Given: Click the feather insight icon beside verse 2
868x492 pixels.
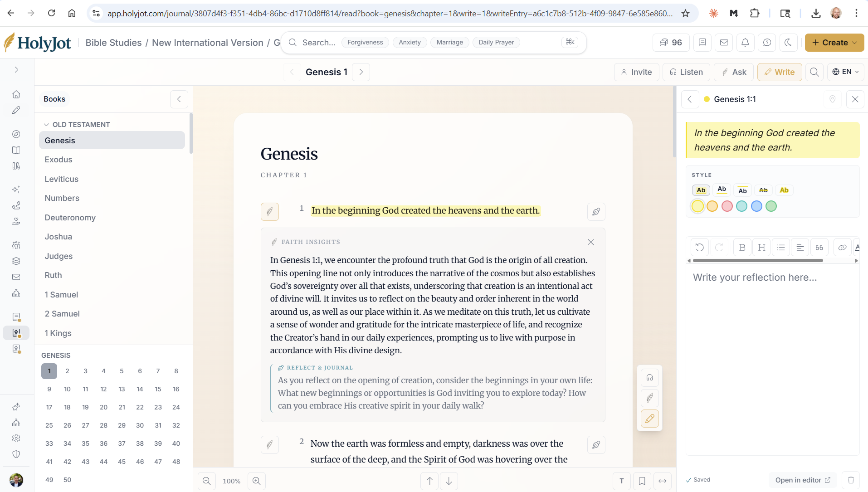Looking at the screenshot, I should point(270,445).
